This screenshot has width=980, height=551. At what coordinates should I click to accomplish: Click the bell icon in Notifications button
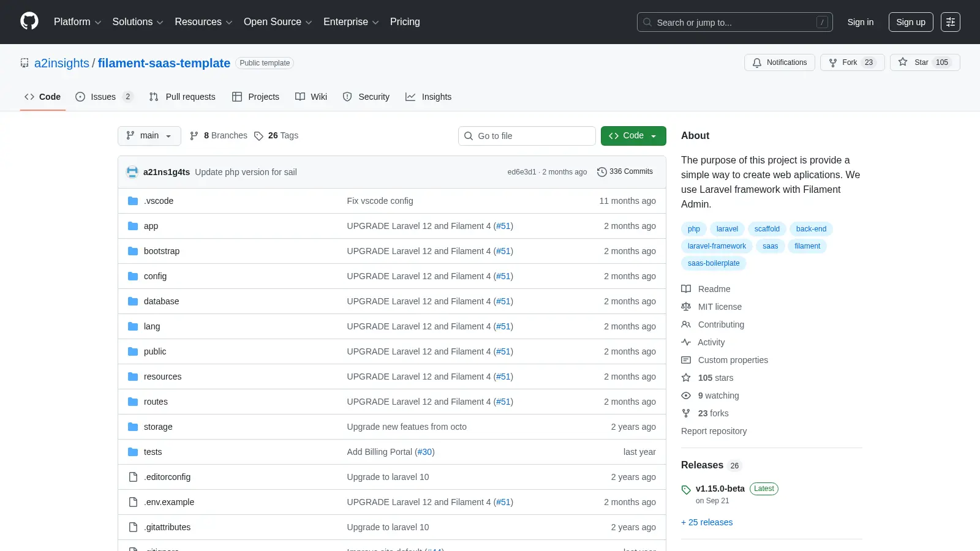coord(757,62)
